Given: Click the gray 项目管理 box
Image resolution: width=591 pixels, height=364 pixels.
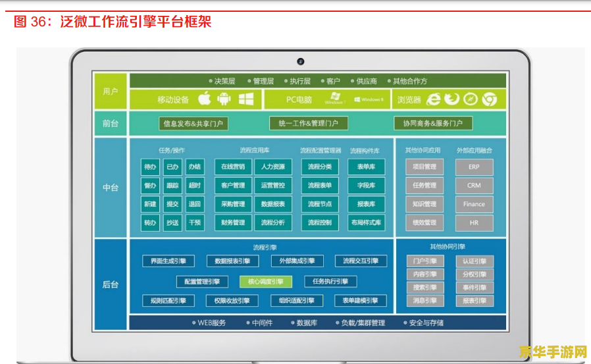Looking at the screenshot, I should [424, 167].
